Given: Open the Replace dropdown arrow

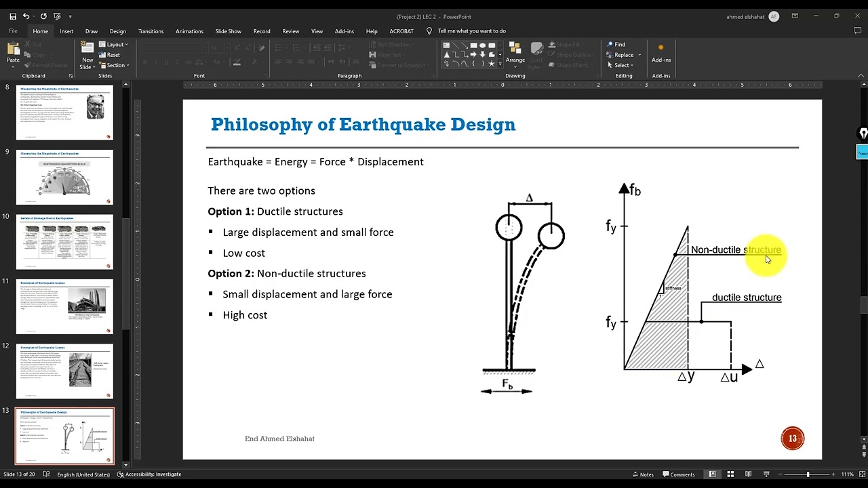Looking at the screenshot, I should click(639, 55).
